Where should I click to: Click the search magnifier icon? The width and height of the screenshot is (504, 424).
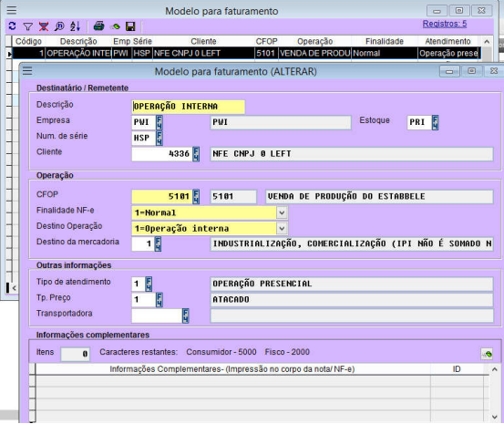click(x=59, y=26)
